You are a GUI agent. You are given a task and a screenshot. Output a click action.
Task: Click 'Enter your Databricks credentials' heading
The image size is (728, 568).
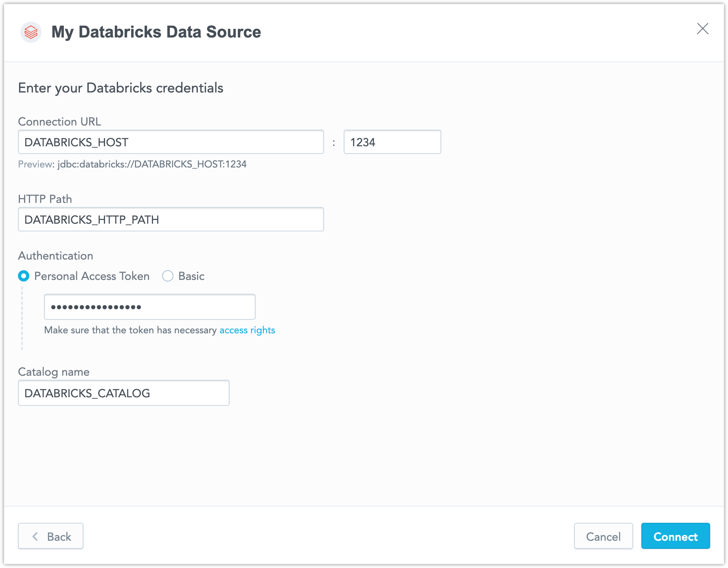click(121, 88)
